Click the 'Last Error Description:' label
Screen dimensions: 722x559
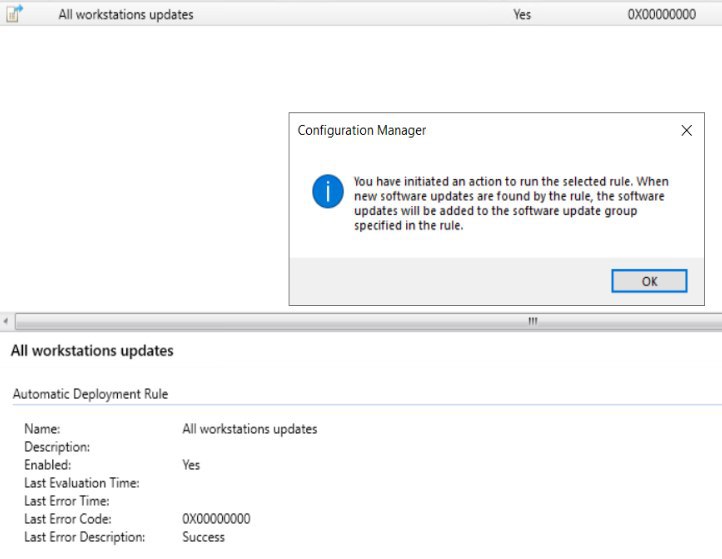coord(85,537)
